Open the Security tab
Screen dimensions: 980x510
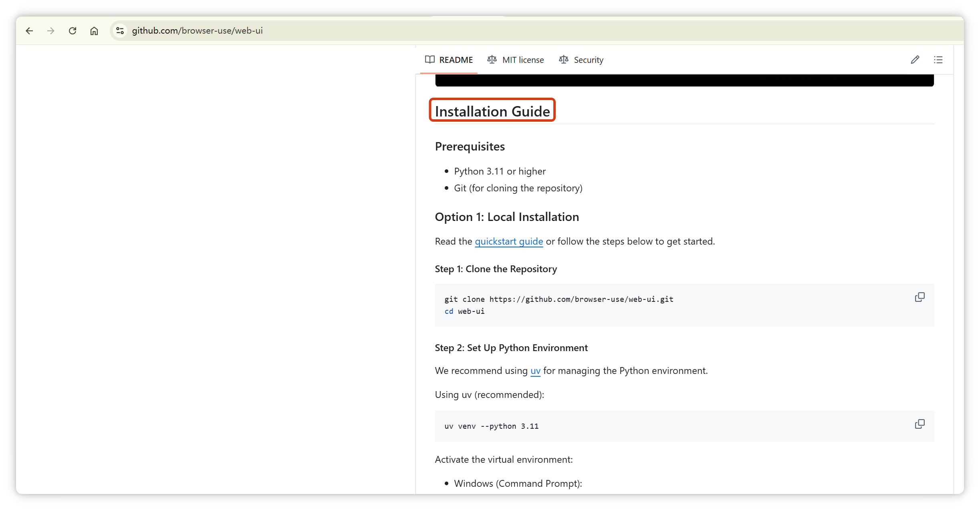click(x=581, y=60)
